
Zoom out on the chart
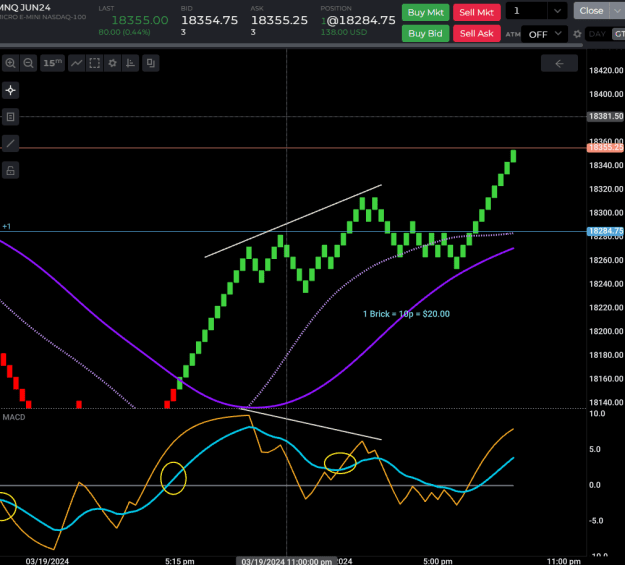28,63
